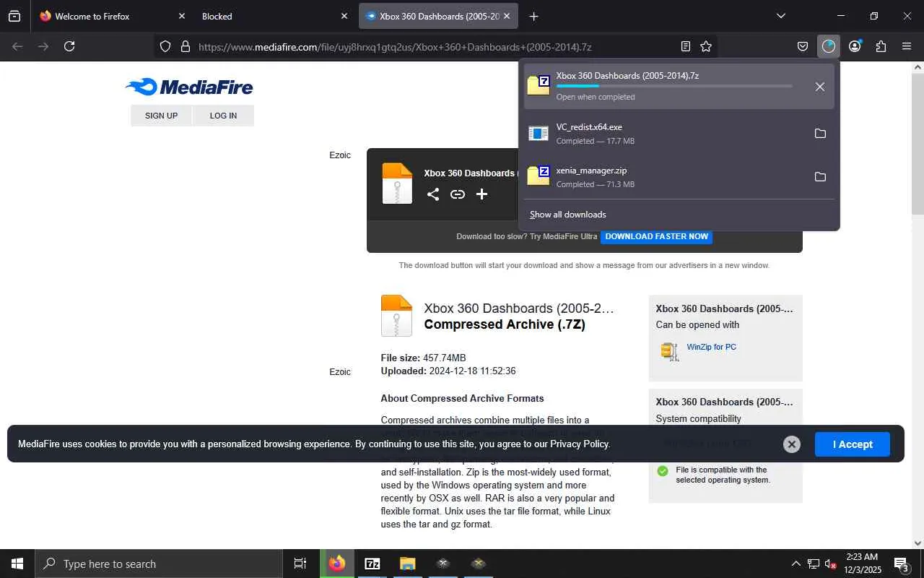Accept cookies with I Accept
The image size is (924, 578).
coord(853,444)
